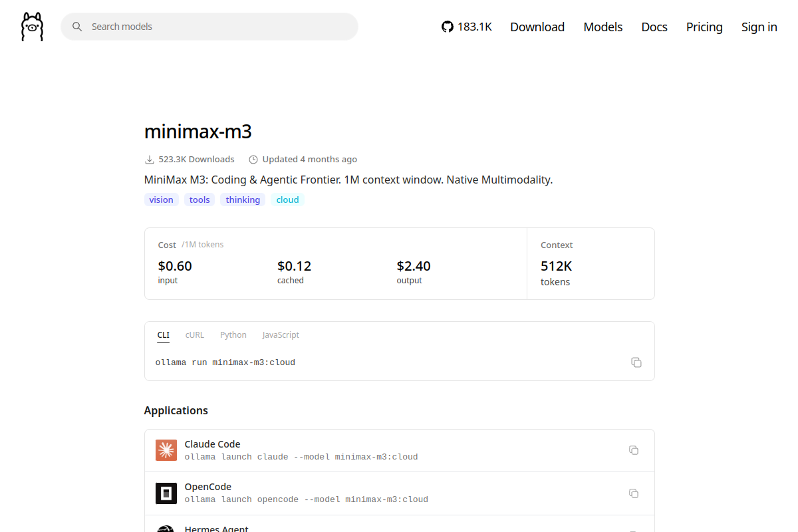
Task: Click the 'ollama launch claude' command text
Action: coord(301,457)
